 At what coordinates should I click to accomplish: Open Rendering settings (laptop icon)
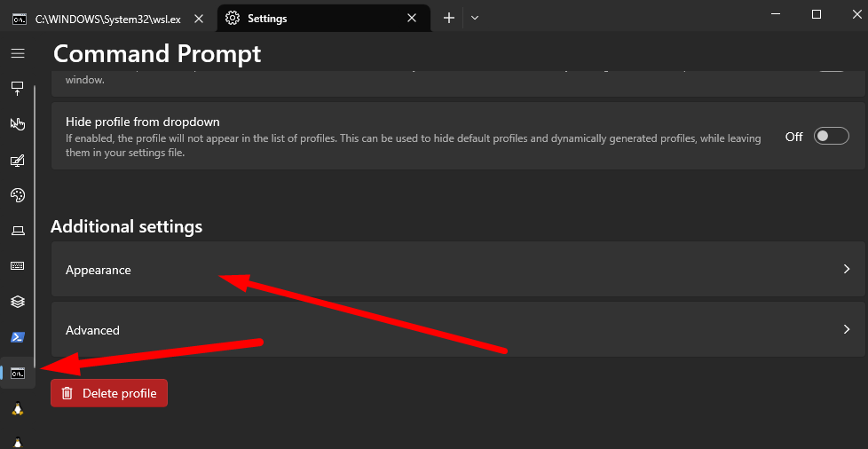click(x=17, y=231)
